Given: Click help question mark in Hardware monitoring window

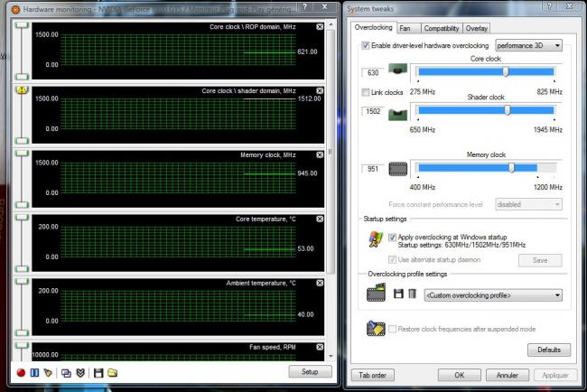Looking at the screenshot, I should click(305, 6).
